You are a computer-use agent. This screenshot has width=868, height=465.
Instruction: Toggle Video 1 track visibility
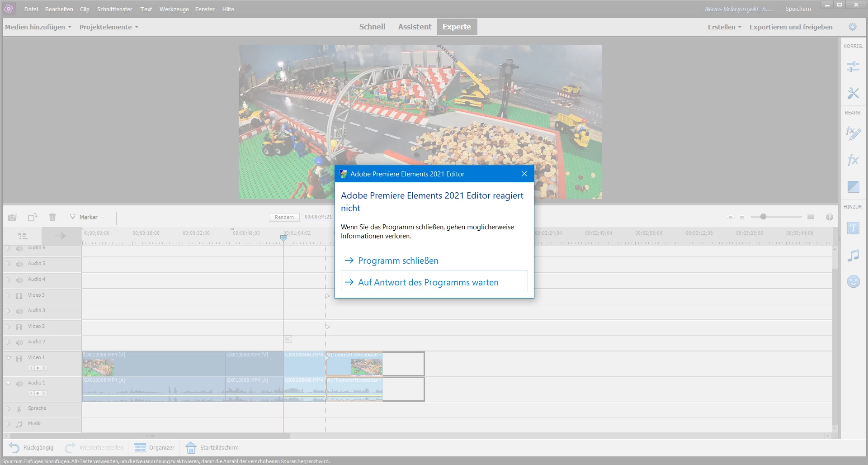[x=19, y=358]
